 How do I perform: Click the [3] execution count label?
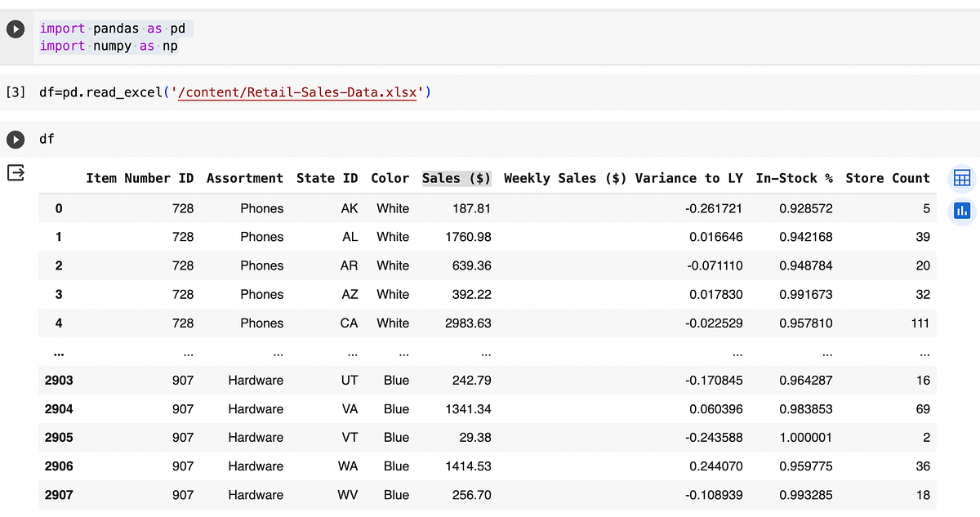click(x=16, y=92)
